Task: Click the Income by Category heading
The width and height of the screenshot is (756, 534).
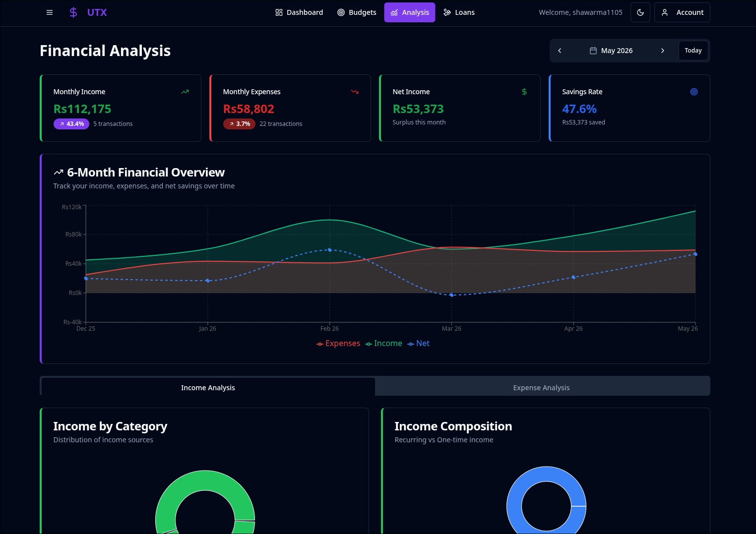Action: coord(110,426)
